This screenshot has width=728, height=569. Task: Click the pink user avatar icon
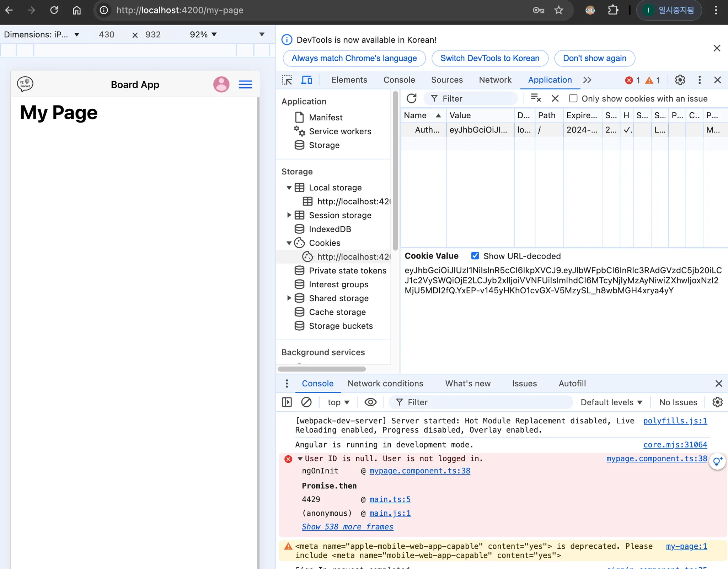(221, 85)
